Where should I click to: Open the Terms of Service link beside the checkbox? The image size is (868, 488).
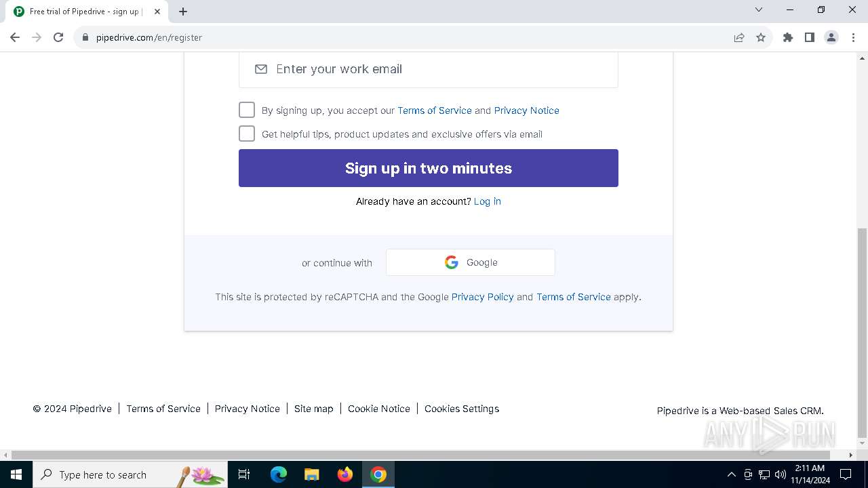435,110
